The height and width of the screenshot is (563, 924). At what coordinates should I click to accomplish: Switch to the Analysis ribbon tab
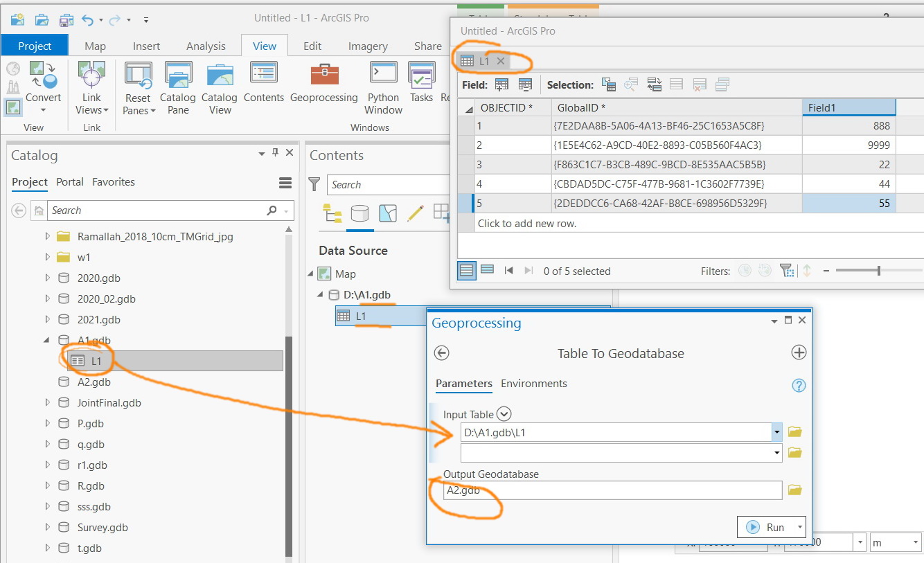tap(206, 46)
